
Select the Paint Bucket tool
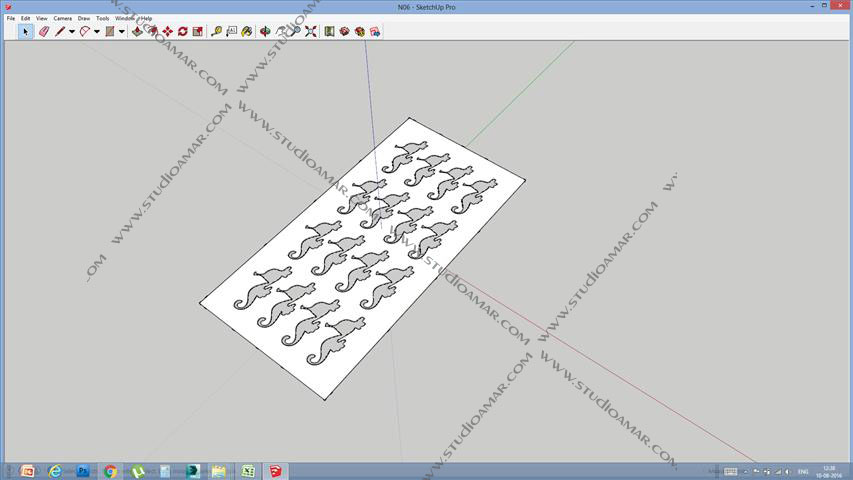coord(247,32)
